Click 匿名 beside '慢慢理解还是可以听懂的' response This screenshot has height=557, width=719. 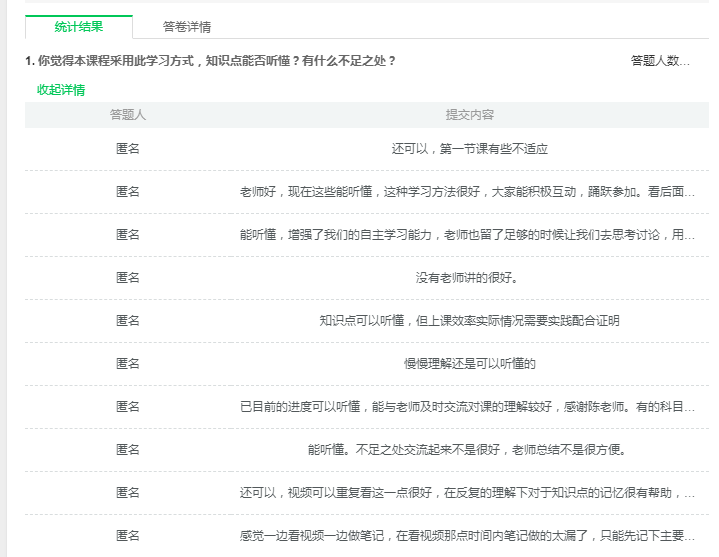click(128, 364)
